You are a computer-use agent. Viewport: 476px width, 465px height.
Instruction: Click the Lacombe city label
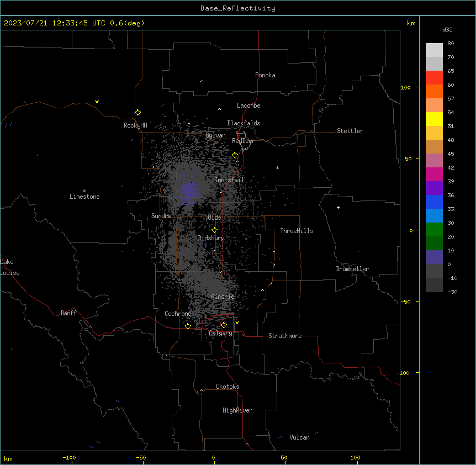tap(248, 105)
